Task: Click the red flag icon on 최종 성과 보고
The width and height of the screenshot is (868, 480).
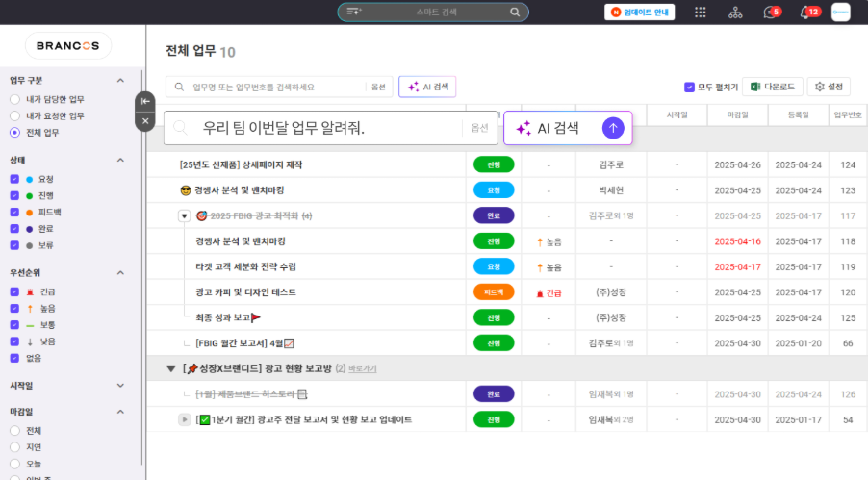Action: click(x=256, y=317)
